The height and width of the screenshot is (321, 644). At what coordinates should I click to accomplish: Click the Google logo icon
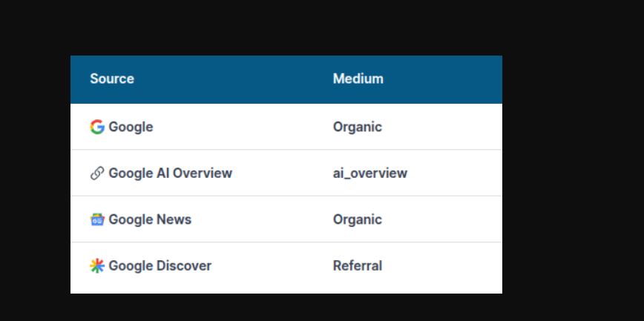(x=97, y=127)
